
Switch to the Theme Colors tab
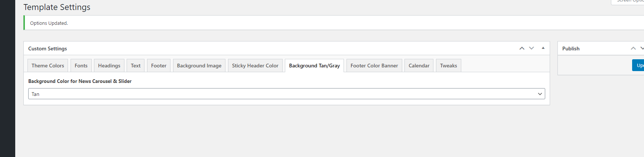coord(48,66)
